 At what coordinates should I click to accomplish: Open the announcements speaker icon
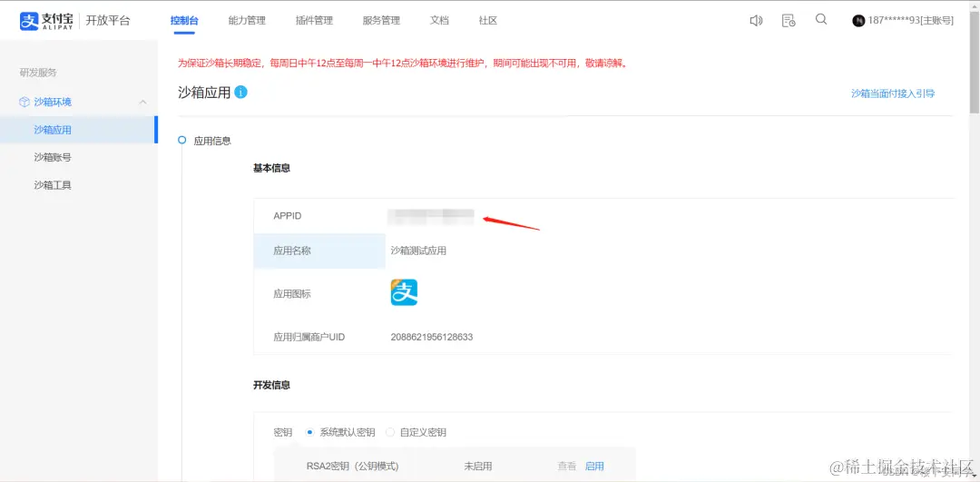click(x=756, y=21)
